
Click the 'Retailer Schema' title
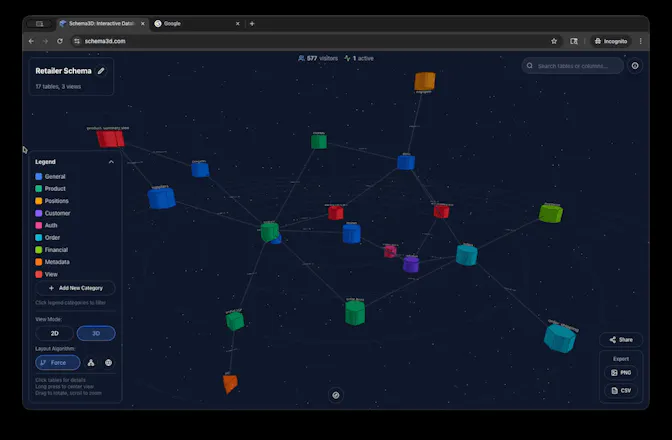[x=63, y=71]
